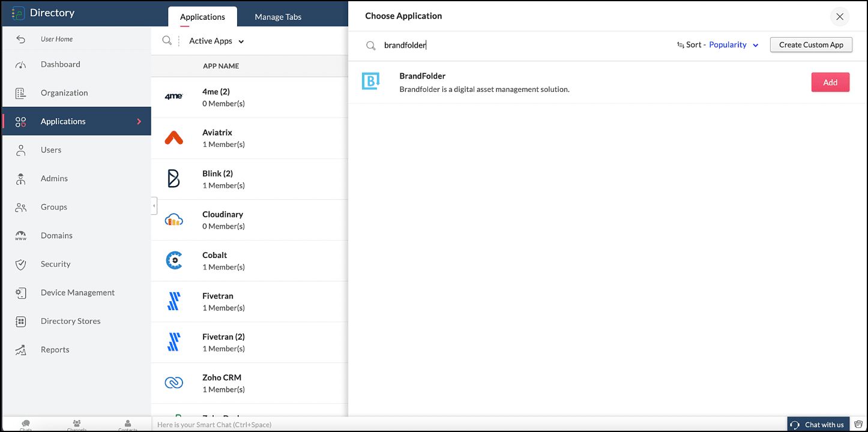This screenshot has height=432, width=868.
Task: Click the icon right of Chat with us
Action: click(x=858, y=424)
